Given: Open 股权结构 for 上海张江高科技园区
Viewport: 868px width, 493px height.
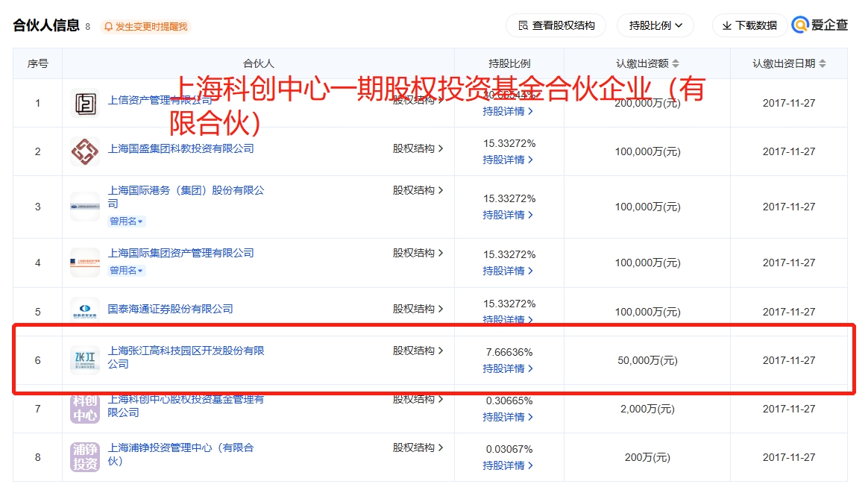Looking at the screenshot, I should (x=418, y=351).
